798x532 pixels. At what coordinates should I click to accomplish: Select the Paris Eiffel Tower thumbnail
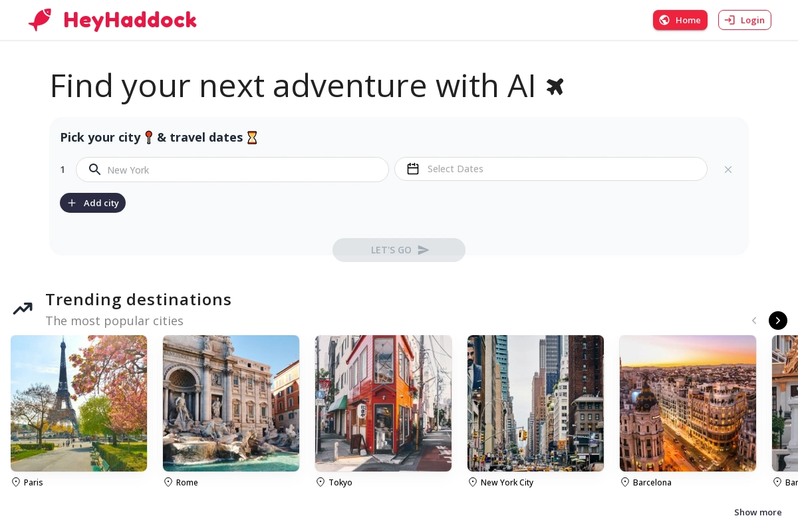point(78,403)
